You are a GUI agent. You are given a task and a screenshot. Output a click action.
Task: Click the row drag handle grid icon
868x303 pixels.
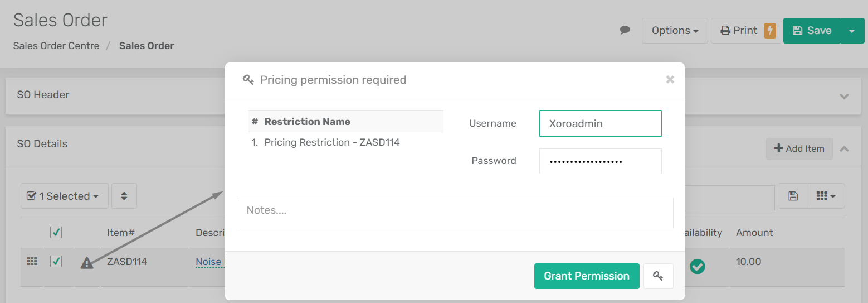[x=32, y=261]
